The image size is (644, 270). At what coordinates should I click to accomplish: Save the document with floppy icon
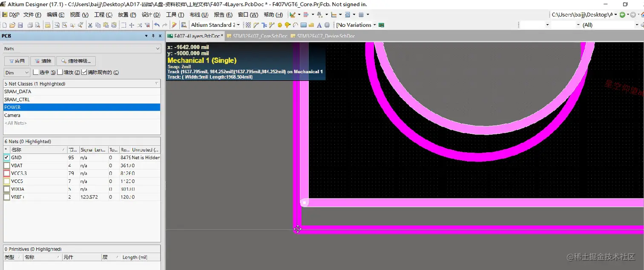20,25
